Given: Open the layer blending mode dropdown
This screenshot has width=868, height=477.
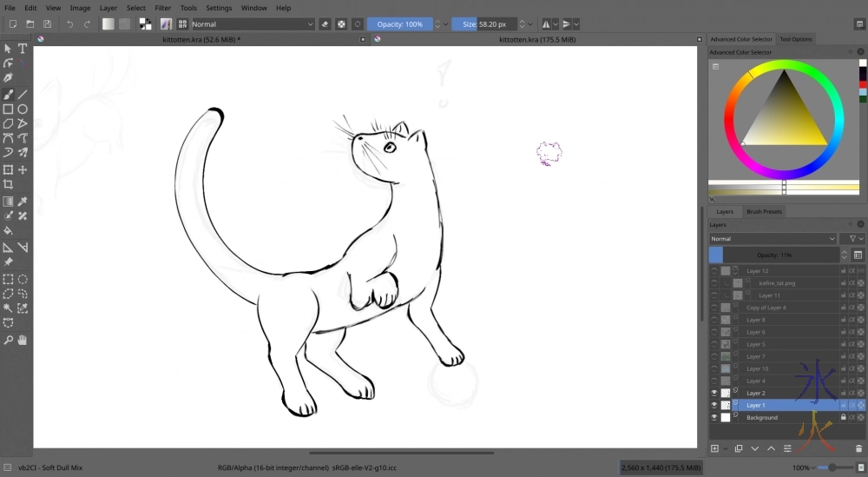Looking at the screenshot, I should 773,239.
